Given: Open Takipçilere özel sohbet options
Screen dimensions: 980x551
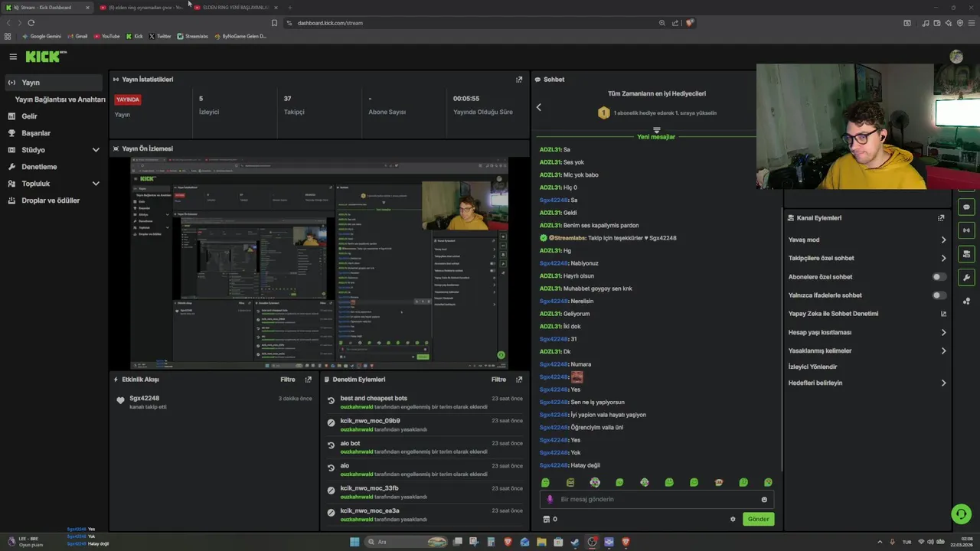Looking at the screenshot, I should tap(867, 258).
